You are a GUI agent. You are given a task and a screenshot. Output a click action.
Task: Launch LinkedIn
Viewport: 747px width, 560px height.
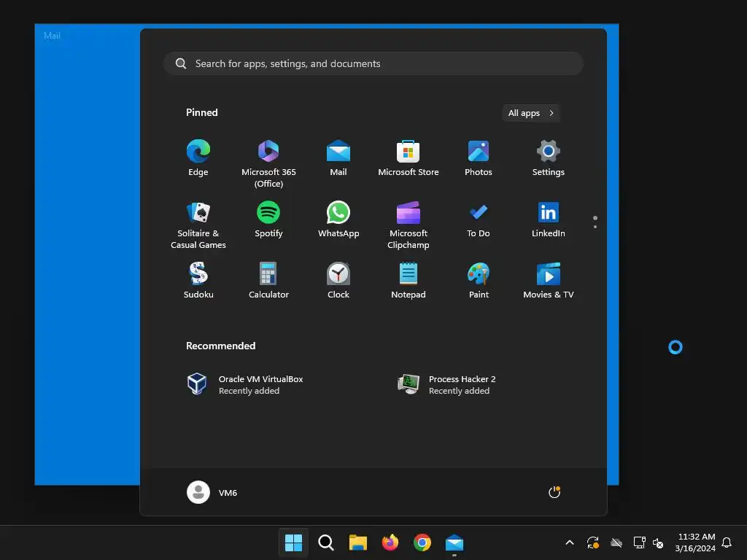point(549,219)
